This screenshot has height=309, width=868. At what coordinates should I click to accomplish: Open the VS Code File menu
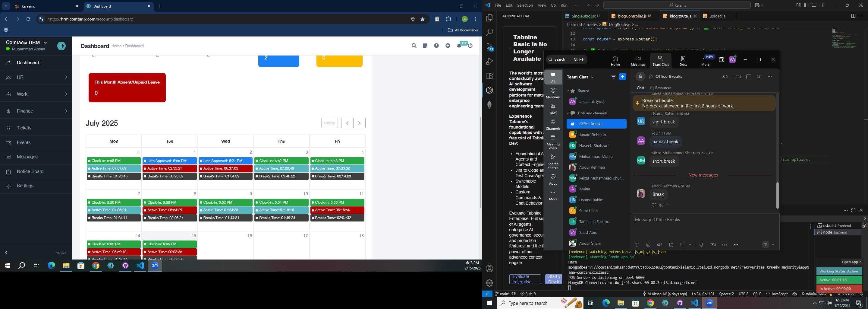(498, 5)
